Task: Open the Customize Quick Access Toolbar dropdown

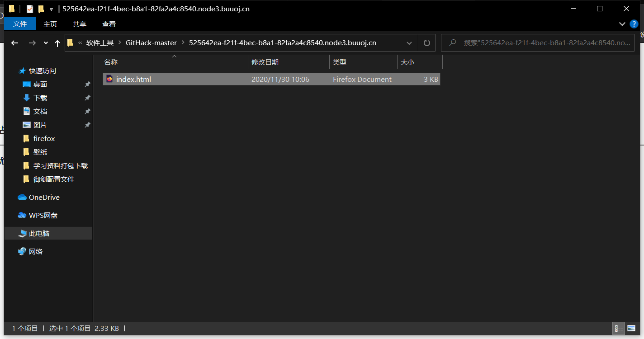Action: pyautogui.click(x=51, y=9)
